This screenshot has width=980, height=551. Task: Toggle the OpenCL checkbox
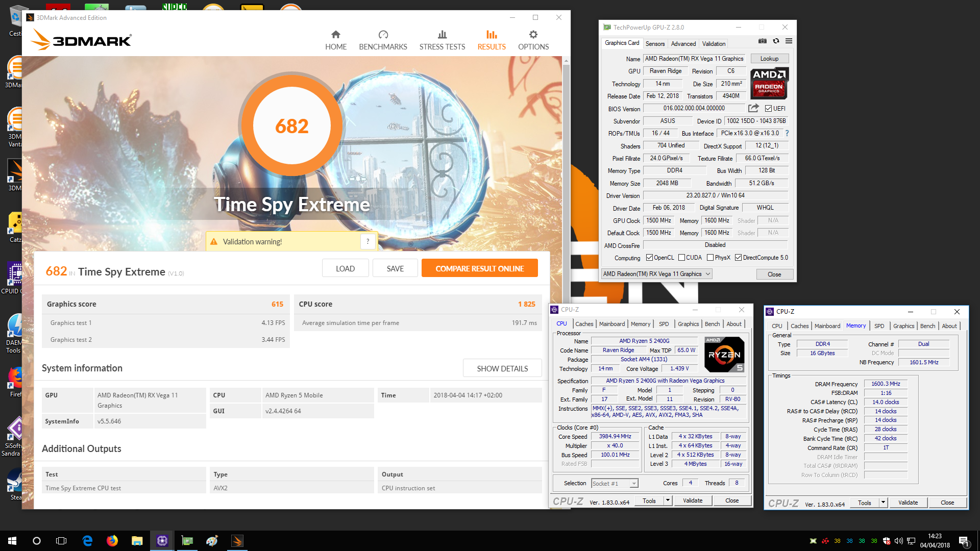(x=649, y=258)
